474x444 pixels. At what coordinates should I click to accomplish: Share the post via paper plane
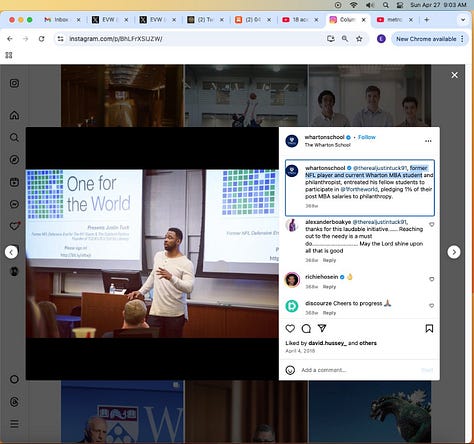coord(322,328)
